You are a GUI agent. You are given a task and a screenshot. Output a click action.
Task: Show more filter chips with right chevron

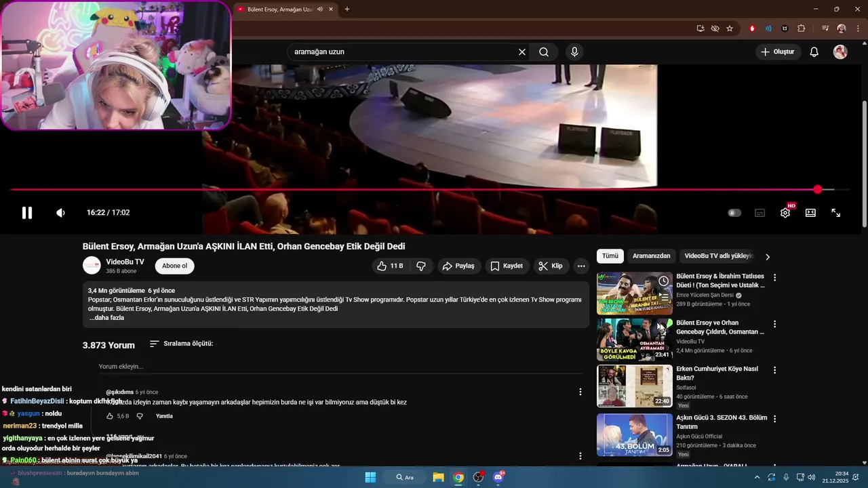pyautogui.click(x=768, y=257)
